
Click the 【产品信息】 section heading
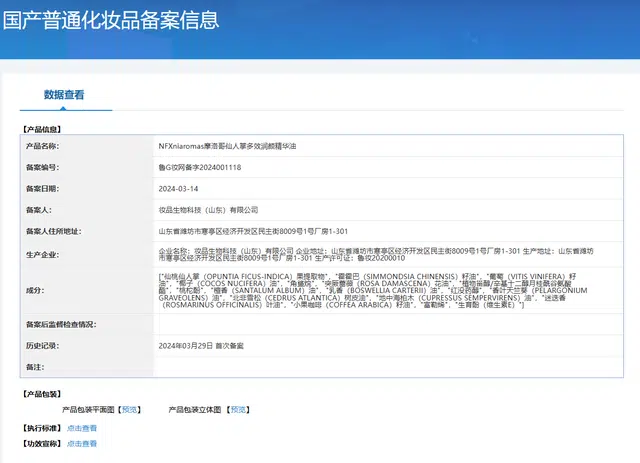tap(44, 129)
